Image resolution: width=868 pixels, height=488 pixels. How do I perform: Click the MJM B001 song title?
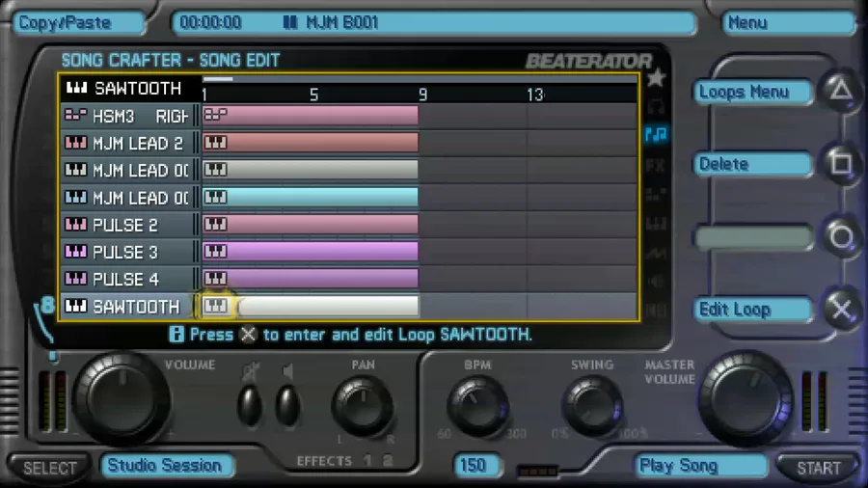click(x=342, y=23)
